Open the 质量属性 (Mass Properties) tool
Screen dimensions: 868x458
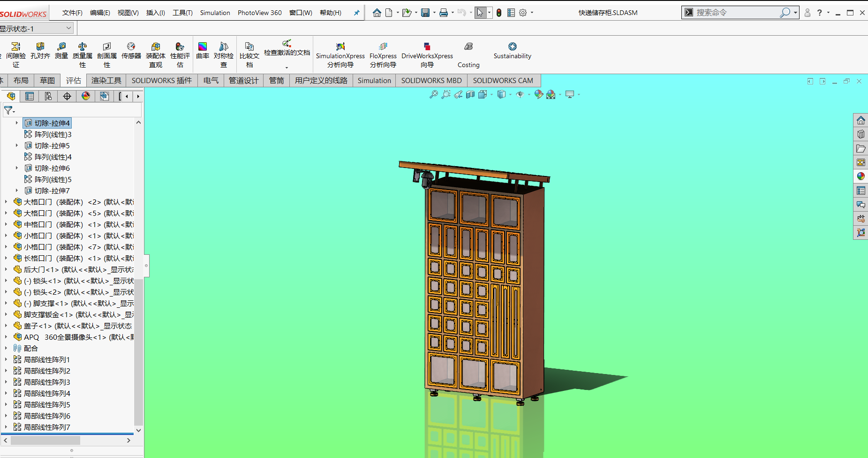click(x=83, y=53)
